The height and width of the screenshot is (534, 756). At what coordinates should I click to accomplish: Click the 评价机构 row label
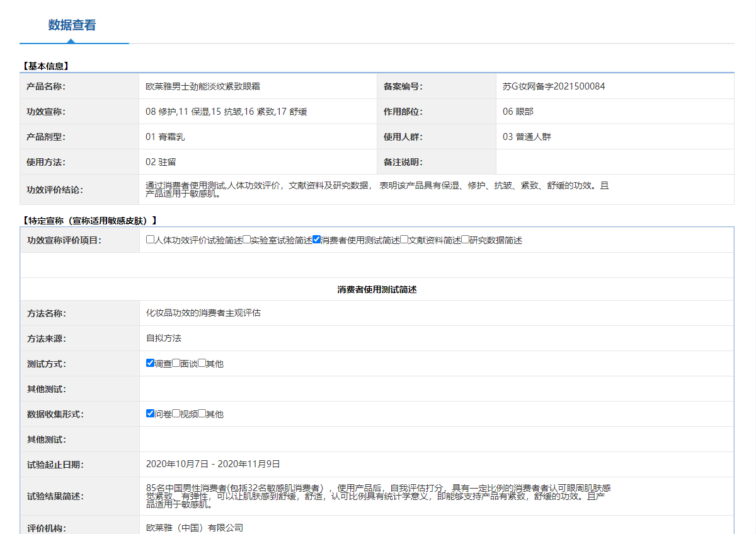46,528
